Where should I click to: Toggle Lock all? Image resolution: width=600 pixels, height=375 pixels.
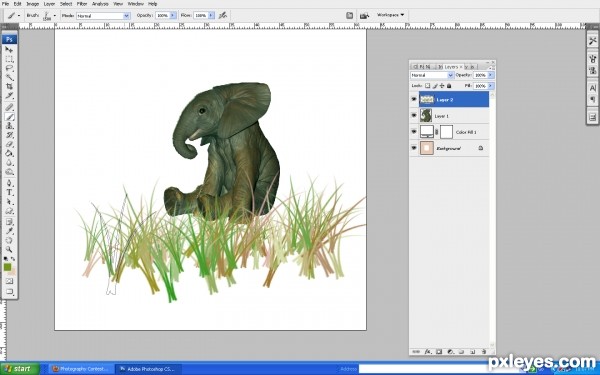point(449,86)
